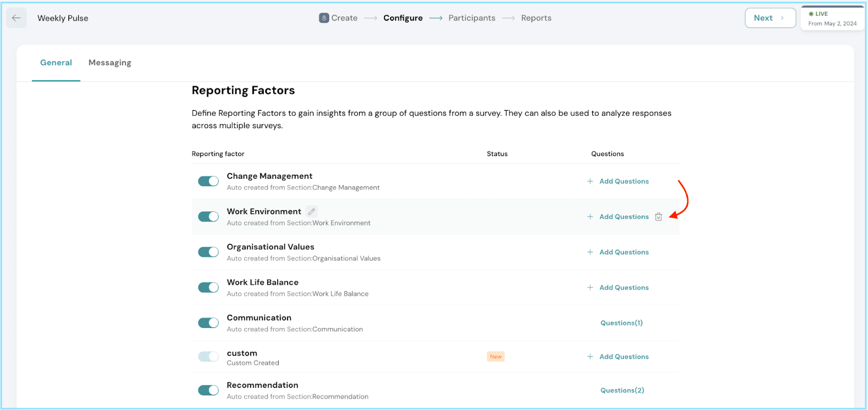868x410 pixels.
Task: Open the LIVE status panel
Action: pyautogui.click(x=832, y=18)
